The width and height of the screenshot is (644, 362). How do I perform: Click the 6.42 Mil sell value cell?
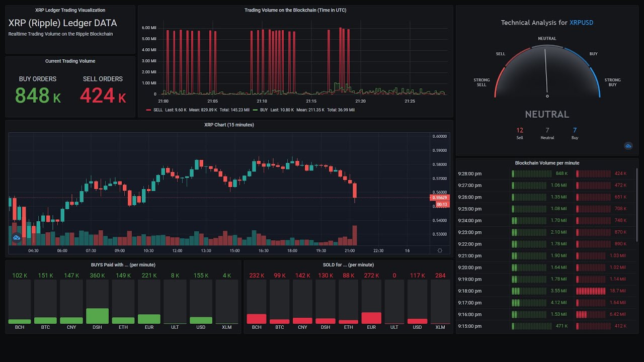point(618,314)
